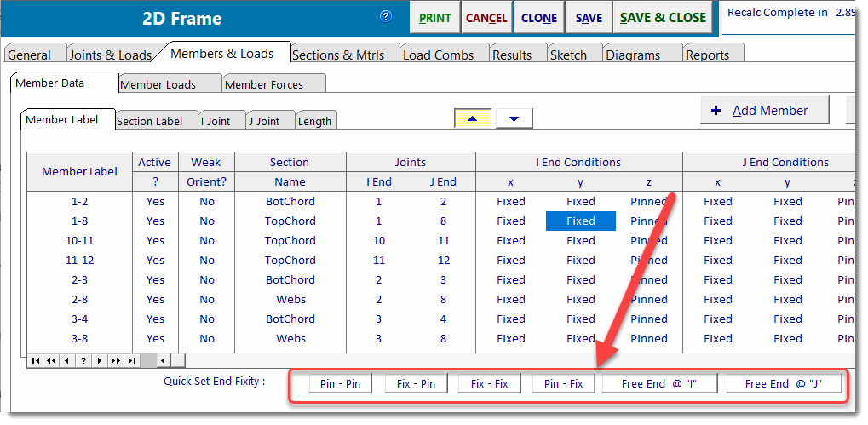Jump to first record in navigator

point(36,360)
